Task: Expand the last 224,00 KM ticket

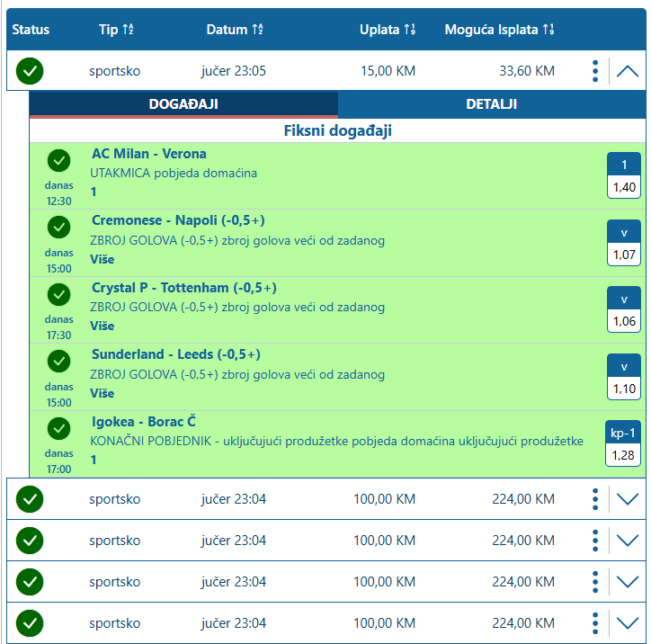Action: pos(628,622)
